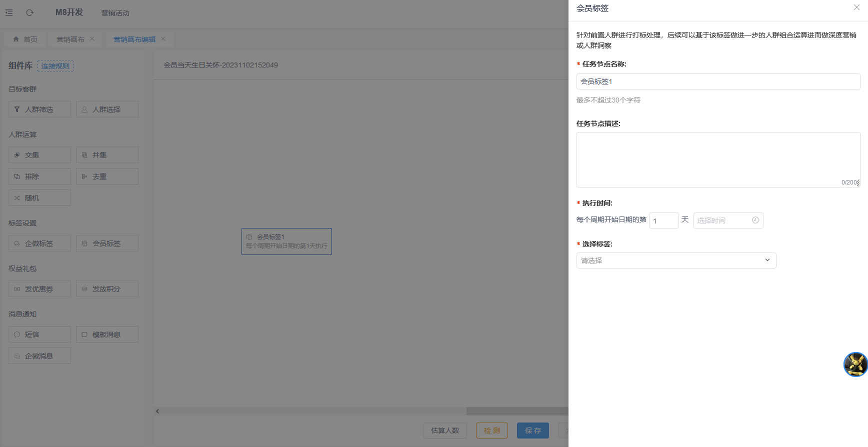Click the canvas horizontal scrollbar thumb
The image size is (868, 447).
[x=517, y=411]
